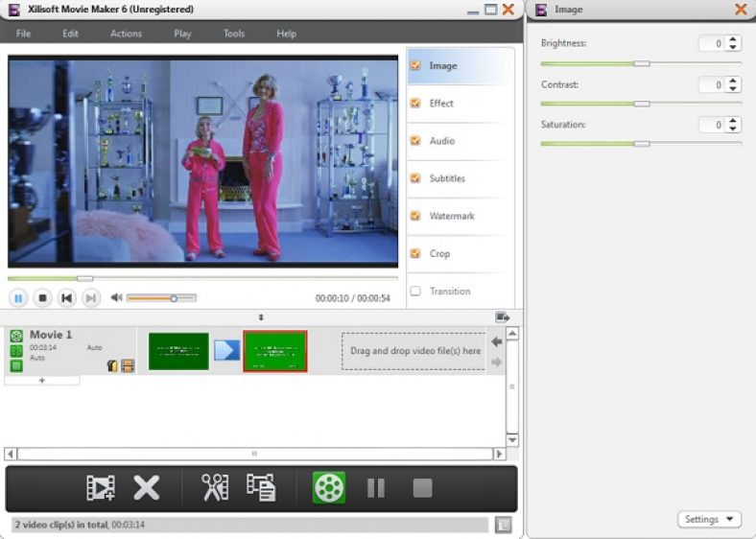
Task: Delete the selected clip with the X icon
Action: pos(146,488)
